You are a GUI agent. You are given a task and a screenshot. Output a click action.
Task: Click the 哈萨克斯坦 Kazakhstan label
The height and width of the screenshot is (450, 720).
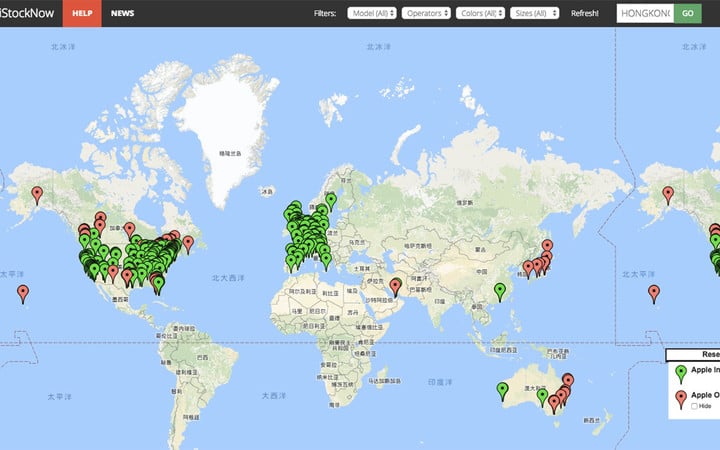tap(418, 246)
